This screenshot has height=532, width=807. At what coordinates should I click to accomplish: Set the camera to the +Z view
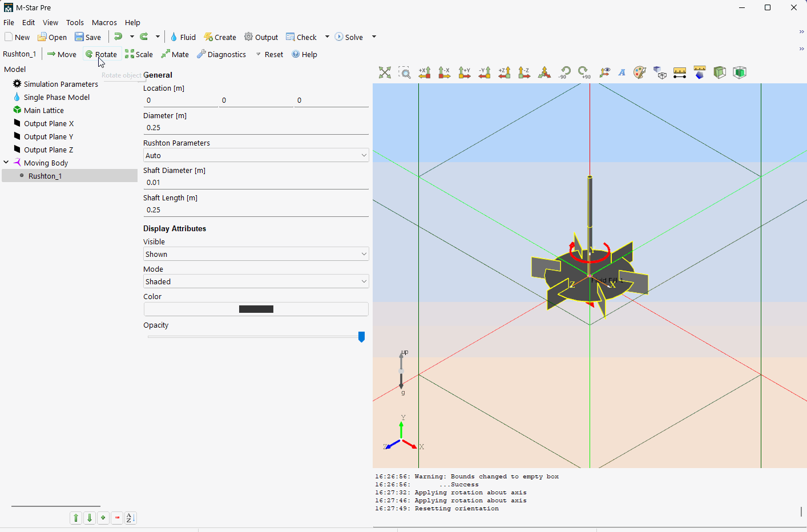(505, 72)
